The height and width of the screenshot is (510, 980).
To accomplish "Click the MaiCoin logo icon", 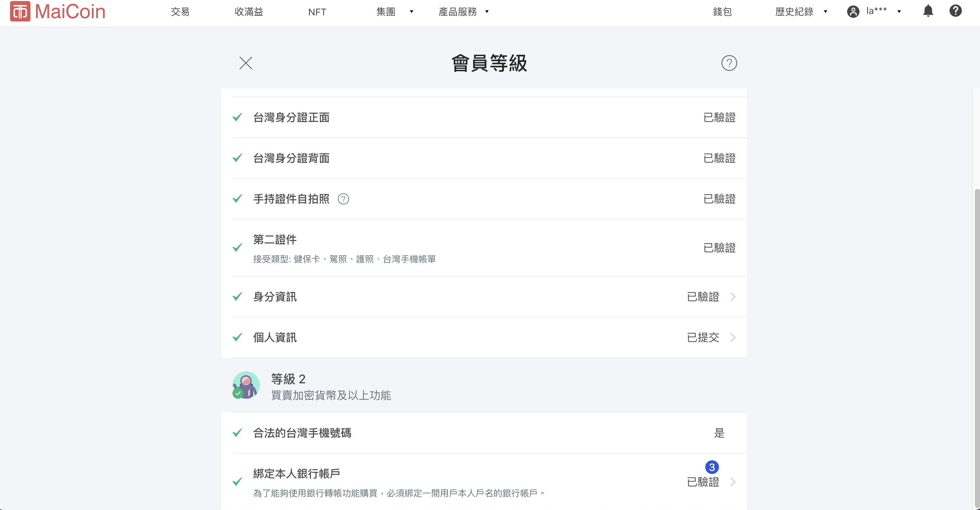I will pos(20,11).
